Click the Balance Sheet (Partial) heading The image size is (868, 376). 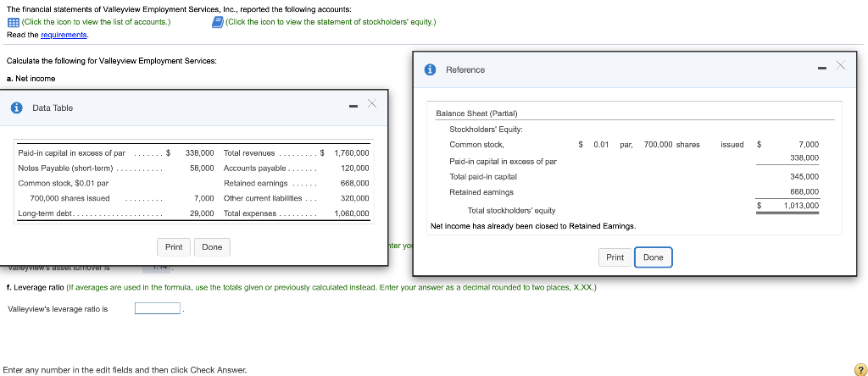476,113
